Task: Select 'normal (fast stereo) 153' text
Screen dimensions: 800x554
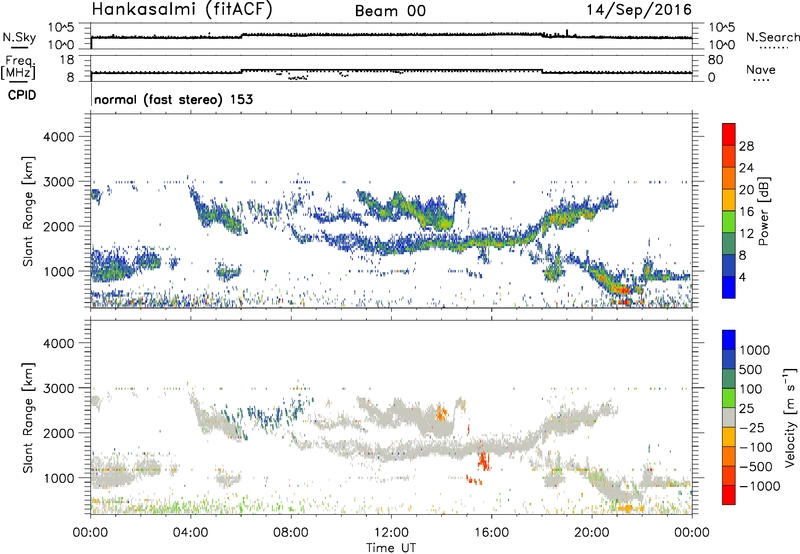Action: click(173, 99)
